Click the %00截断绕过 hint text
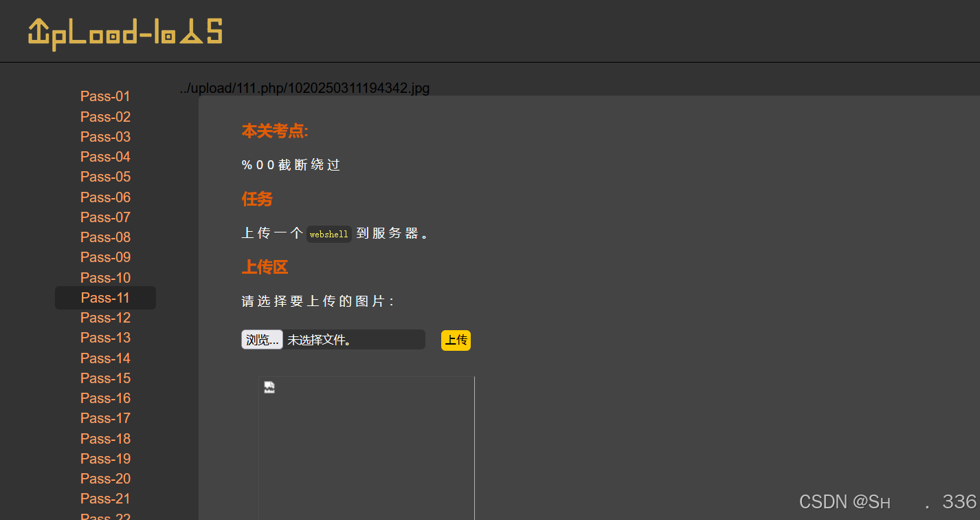Image resolution: width=980 pixels, height=520 pixels. (291, 165)
